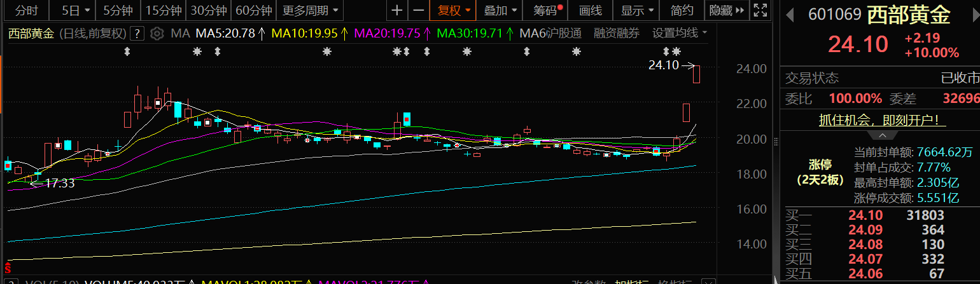Click the question mark help icon
Screen dimensions: 980x284
tap(137, 34)
